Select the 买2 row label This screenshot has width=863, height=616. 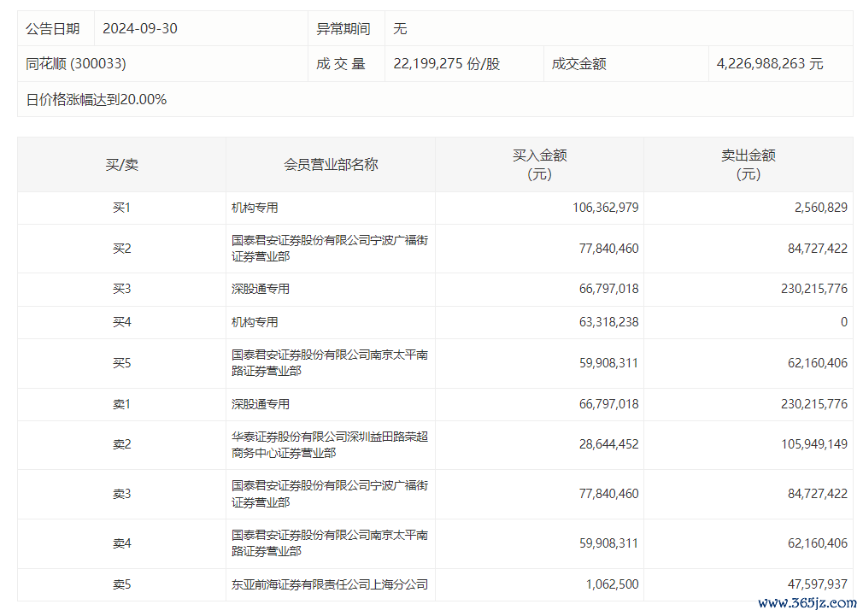(x=121, y=249)
